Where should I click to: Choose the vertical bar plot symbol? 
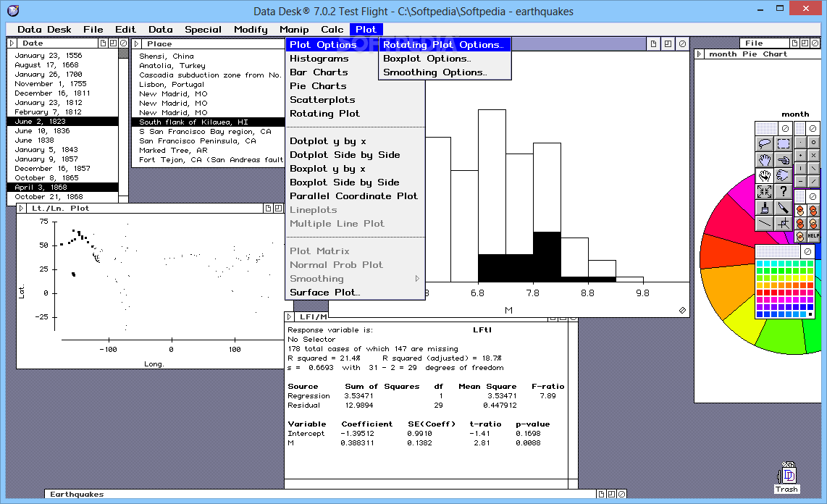(x=801, y=168)
